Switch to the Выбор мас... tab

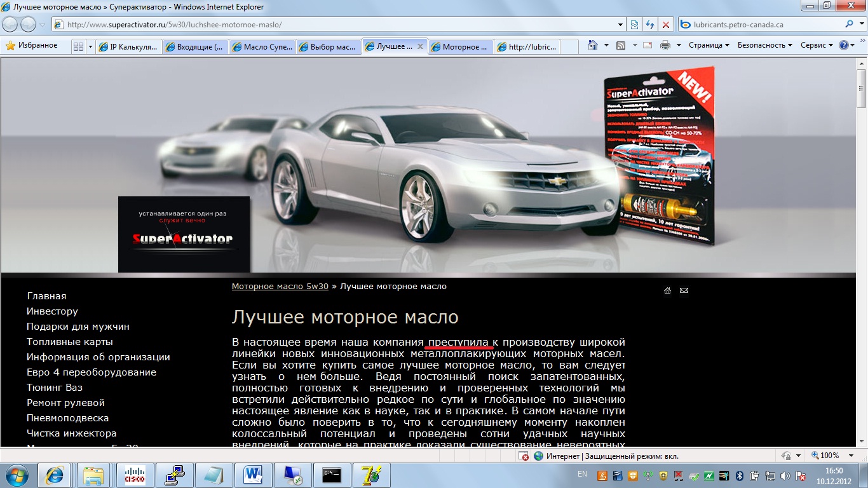click(328, 46)
